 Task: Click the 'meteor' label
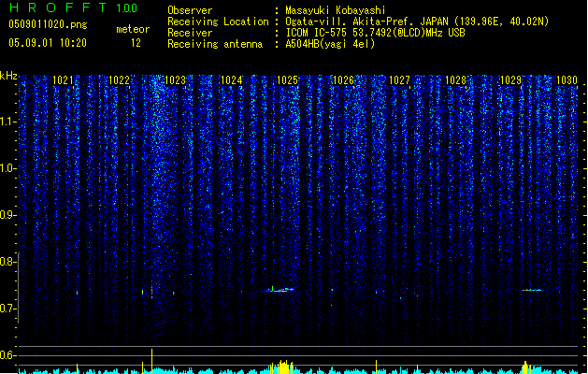click(133, 29)
